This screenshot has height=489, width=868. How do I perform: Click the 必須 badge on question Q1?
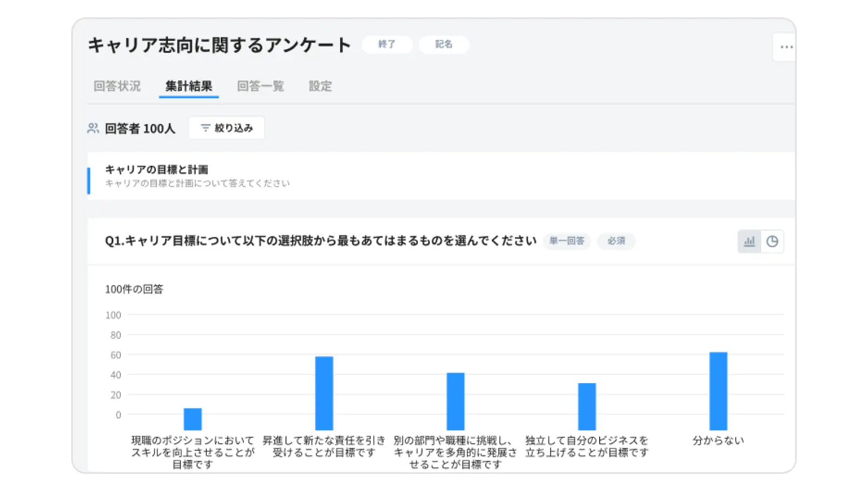click(x=616, y=241)
